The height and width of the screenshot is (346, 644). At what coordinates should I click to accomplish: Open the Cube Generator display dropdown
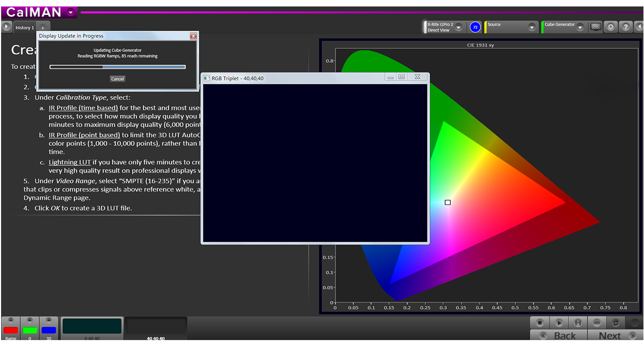tap(581, 27)
